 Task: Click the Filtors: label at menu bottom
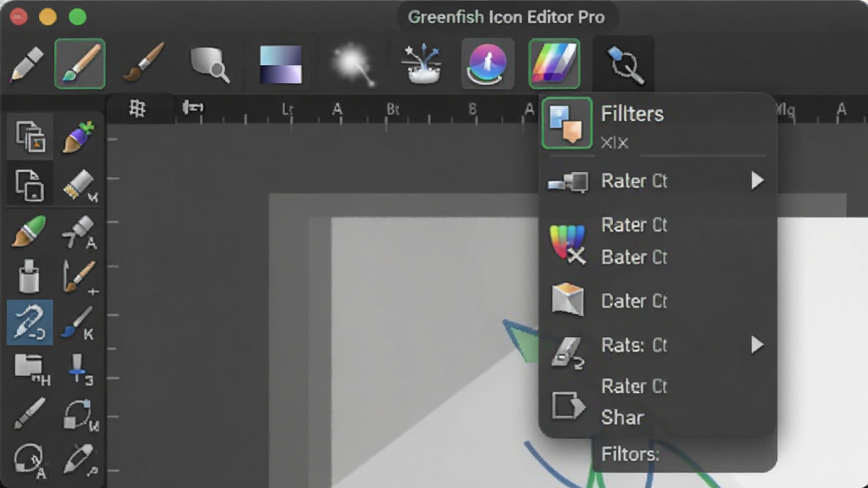point(630,454)
